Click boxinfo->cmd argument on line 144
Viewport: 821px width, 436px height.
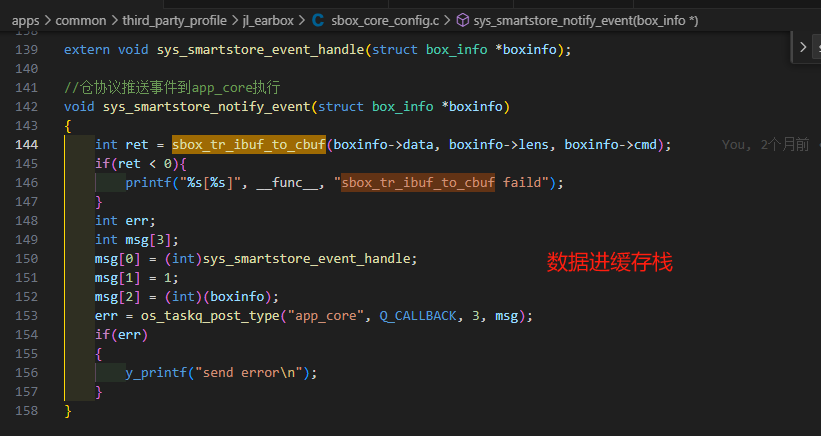click(x=611, y=145)
